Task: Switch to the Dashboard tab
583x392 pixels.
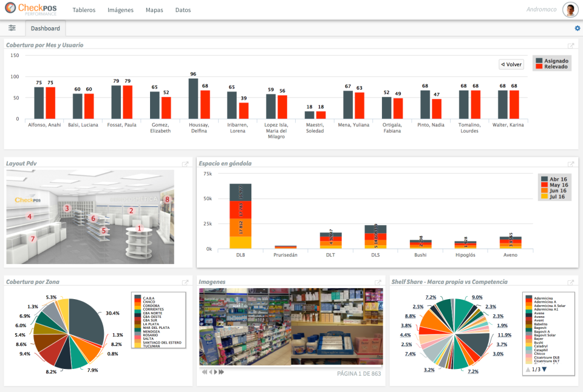Action: [x=46, y=28]
